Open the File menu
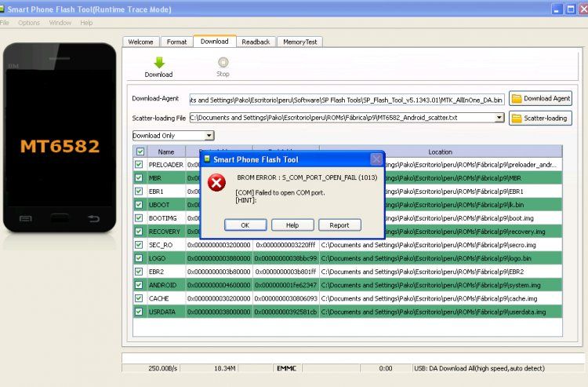The image size is (588, 387). tap(4, 23)
